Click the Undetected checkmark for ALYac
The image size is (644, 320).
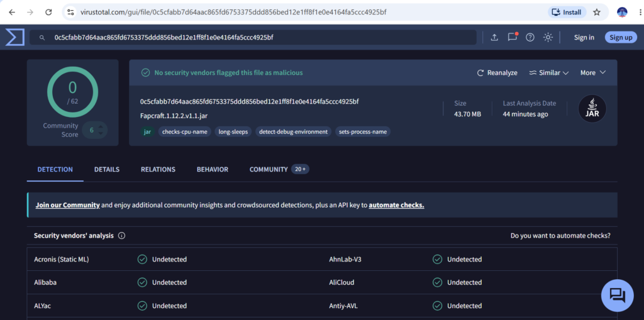[142, 306]
